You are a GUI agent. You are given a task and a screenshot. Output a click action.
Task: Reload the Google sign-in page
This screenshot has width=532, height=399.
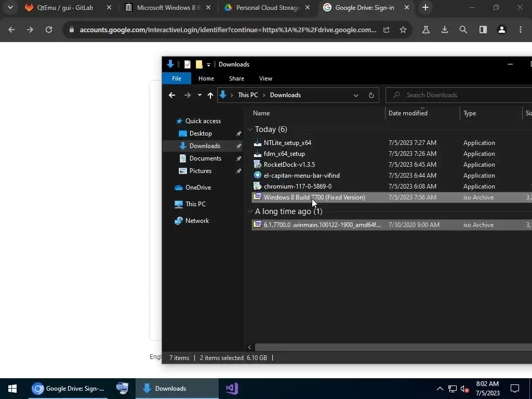point(49,30)
